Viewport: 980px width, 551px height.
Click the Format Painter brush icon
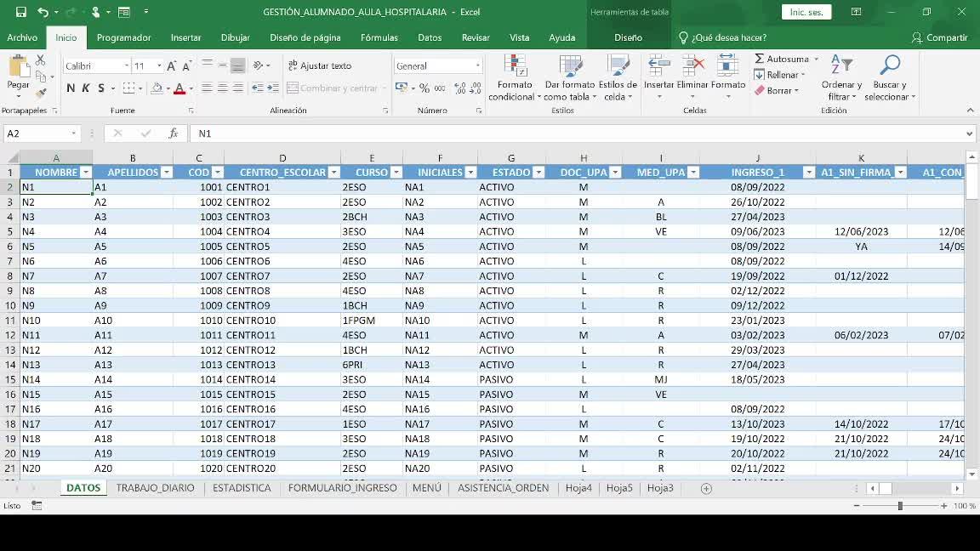[40, 94]
